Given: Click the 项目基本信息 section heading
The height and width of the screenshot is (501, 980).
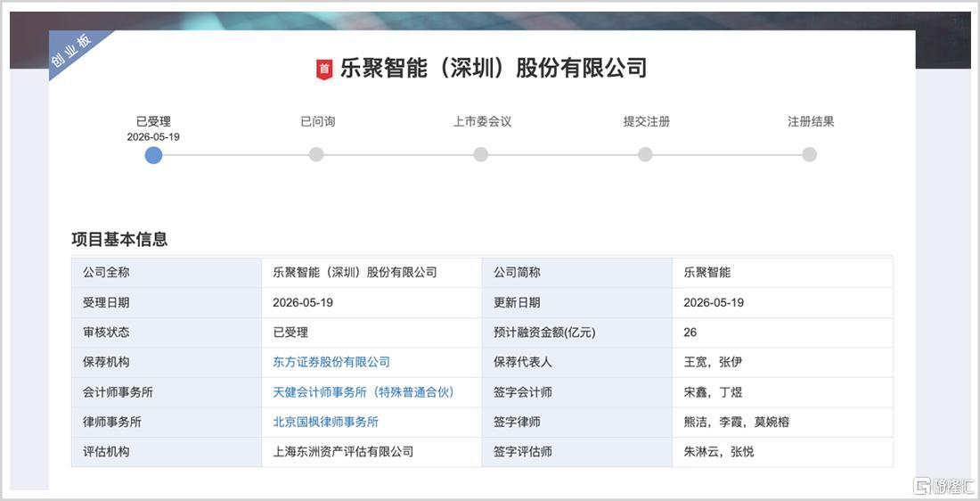Looking at the screenshot, I should click(119, 239).
